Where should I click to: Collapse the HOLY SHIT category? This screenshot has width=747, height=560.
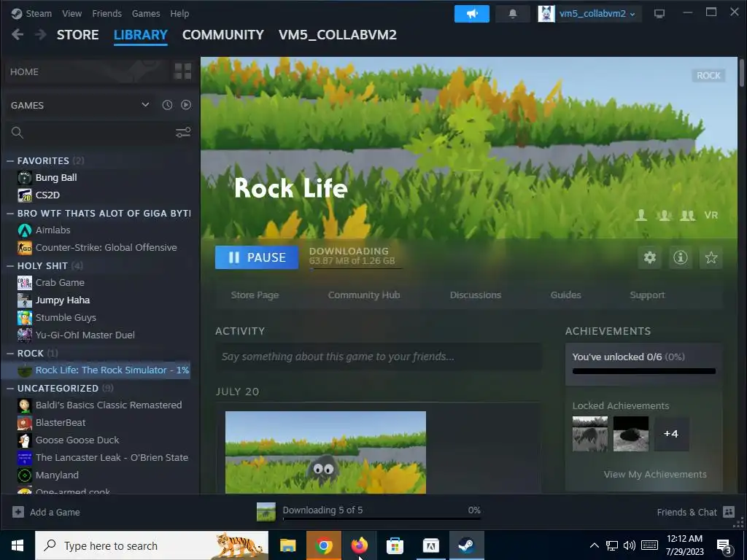pos(10,265)
